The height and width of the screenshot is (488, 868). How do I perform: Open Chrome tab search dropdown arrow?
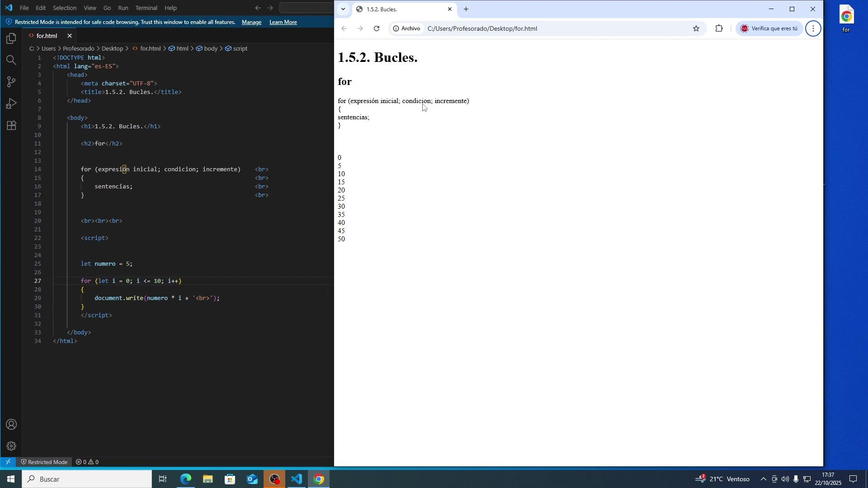[343, 9]
